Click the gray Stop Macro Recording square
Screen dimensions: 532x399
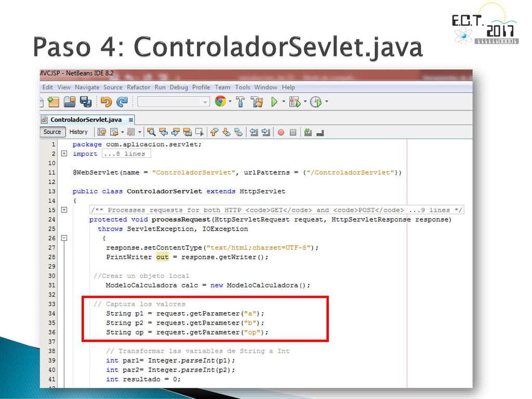point(293,132)
